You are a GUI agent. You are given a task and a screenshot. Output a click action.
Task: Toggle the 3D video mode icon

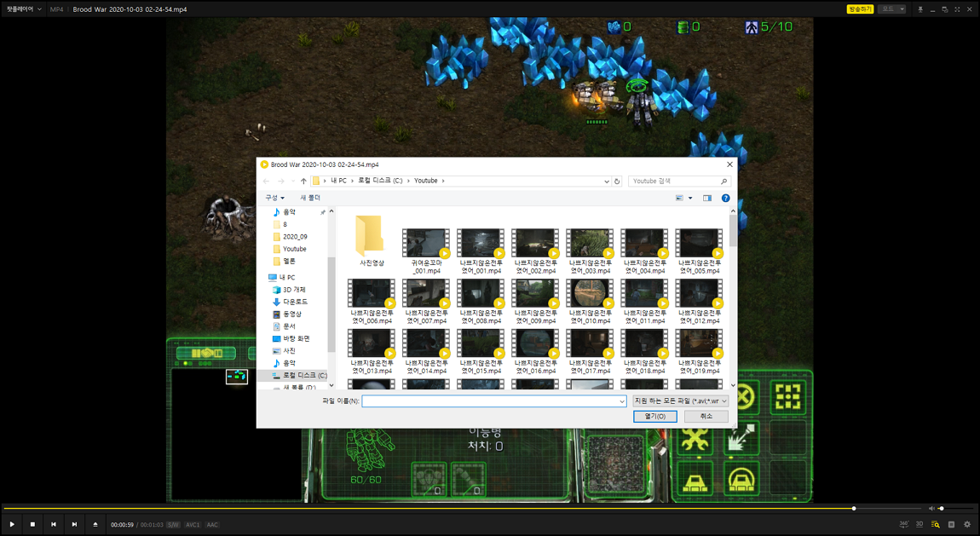pyautogui.click(x=919, y=524)
